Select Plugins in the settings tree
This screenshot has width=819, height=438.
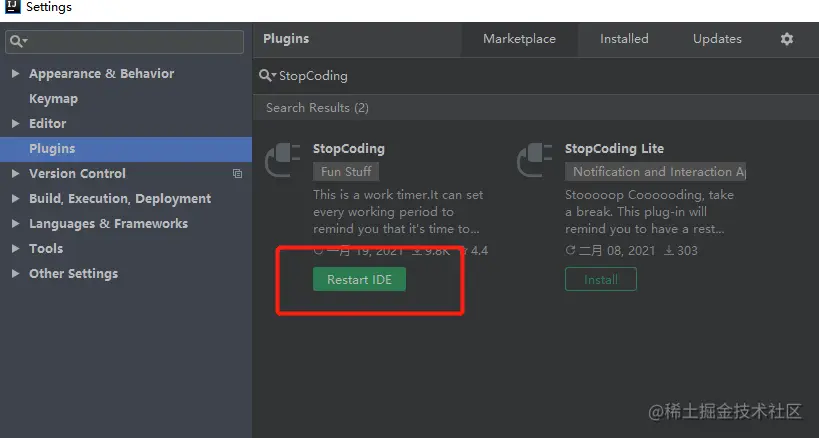126,149
